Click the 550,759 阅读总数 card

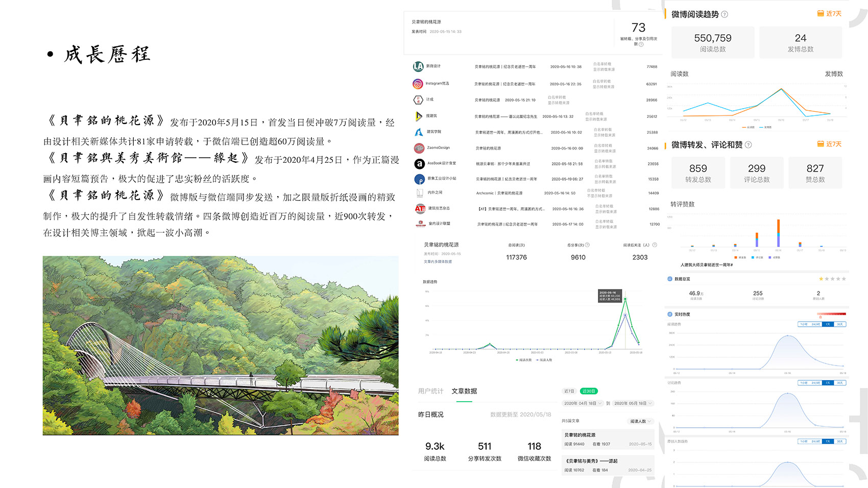713,42
